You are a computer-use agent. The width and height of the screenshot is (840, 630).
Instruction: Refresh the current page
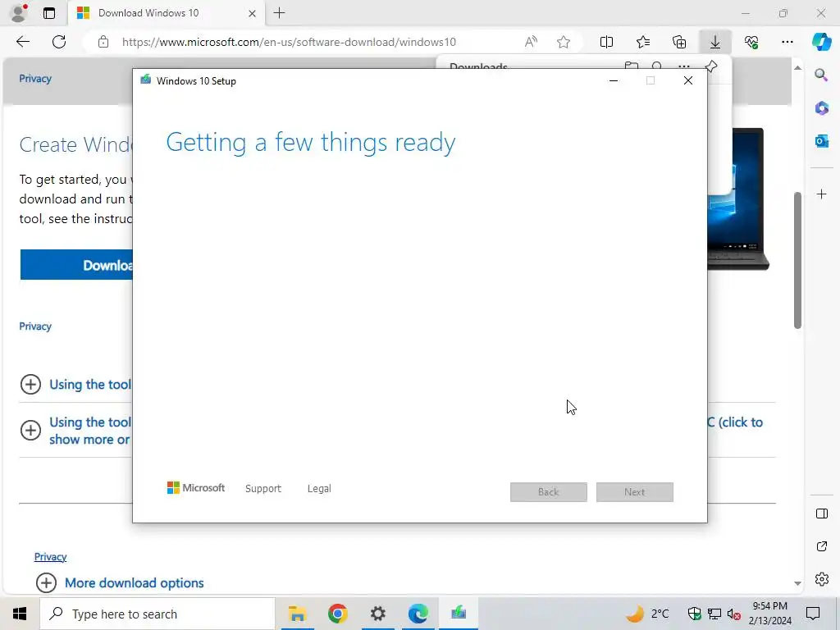[59, 42]
